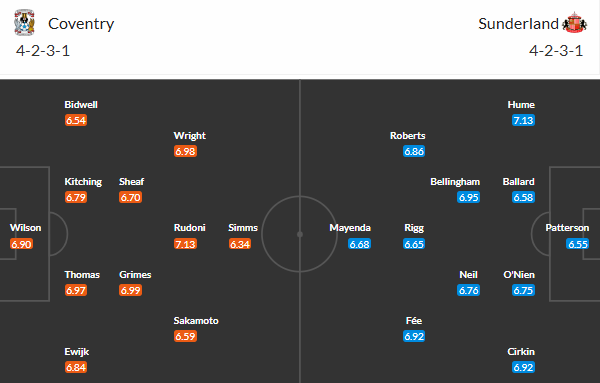Click player name Bellingham
The width and height of the screenshot is (600, 383).
coord(455,181)
